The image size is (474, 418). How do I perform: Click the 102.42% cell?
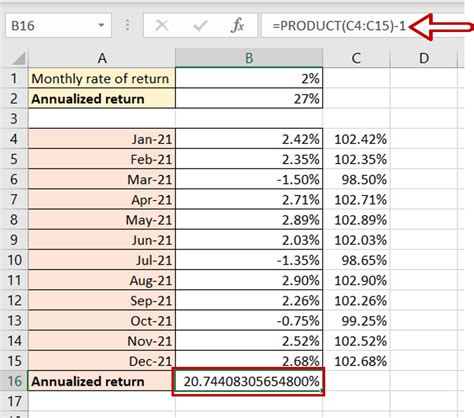pyautogui.click(x=356, y=139)
